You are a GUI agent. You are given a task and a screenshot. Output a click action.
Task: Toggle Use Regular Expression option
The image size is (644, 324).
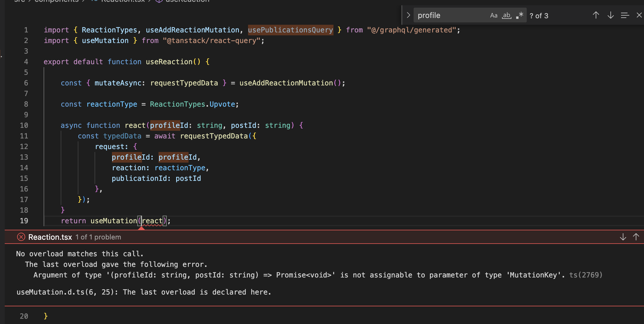pyautogui.click(x=520, y=16)
